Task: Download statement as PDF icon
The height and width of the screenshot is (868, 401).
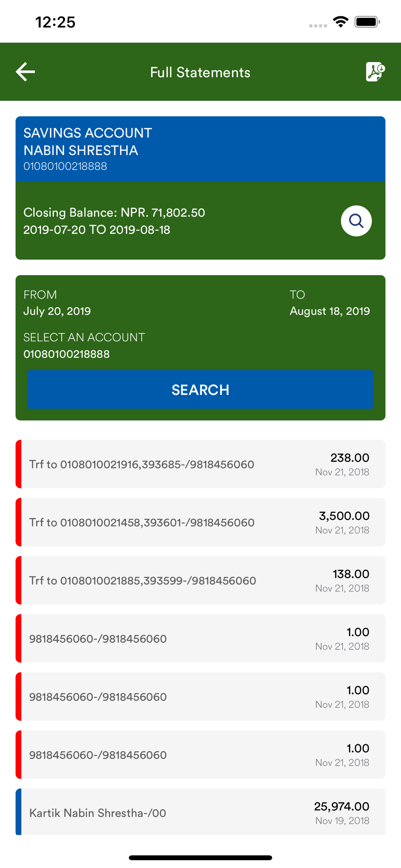Action: click(375, 72)
